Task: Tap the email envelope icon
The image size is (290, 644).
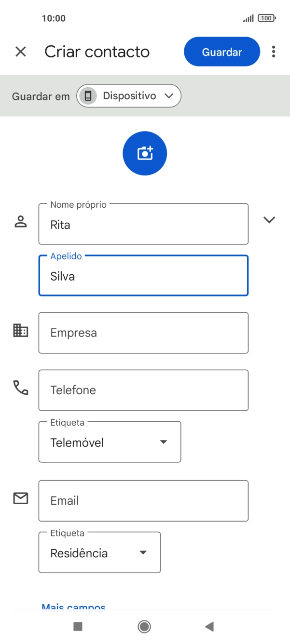Action: [x=20, y=498]
